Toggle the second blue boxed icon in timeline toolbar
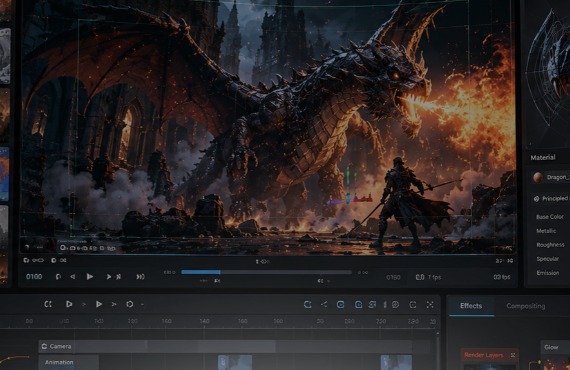Image resolution: width=570 pixels, height=370 pixels. [x=358, y=305]
